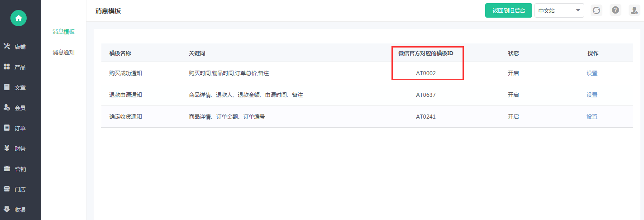The height and width of the screenshot is (220, 644).
Task: Click 确定收货通知 template name
Action: 125,116
